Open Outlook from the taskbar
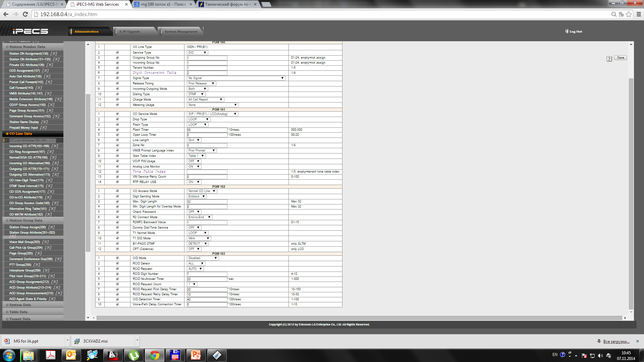Screen dimensions: 644x362 point(71,355)
